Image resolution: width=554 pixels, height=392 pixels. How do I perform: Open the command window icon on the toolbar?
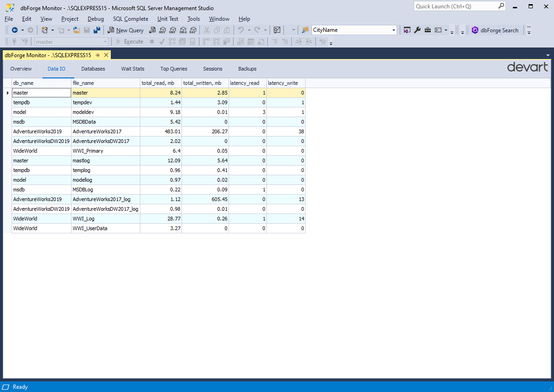pos(437,30)
